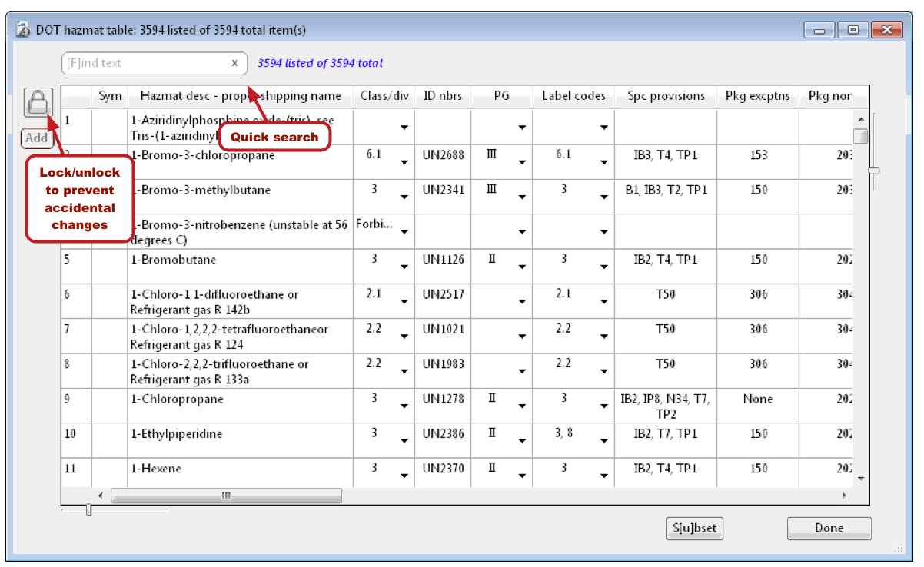Screen dimensions: 924x567
Task: Select the 1-Ethylpiperidine description cell
Action: pyautogui.click(x=241, y=440)
